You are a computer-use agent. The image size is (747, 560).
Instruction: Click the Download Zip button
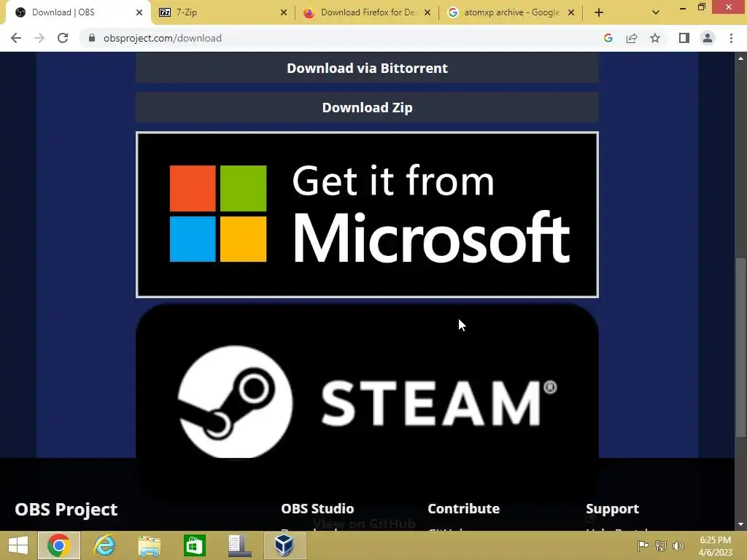pos(367,108)
